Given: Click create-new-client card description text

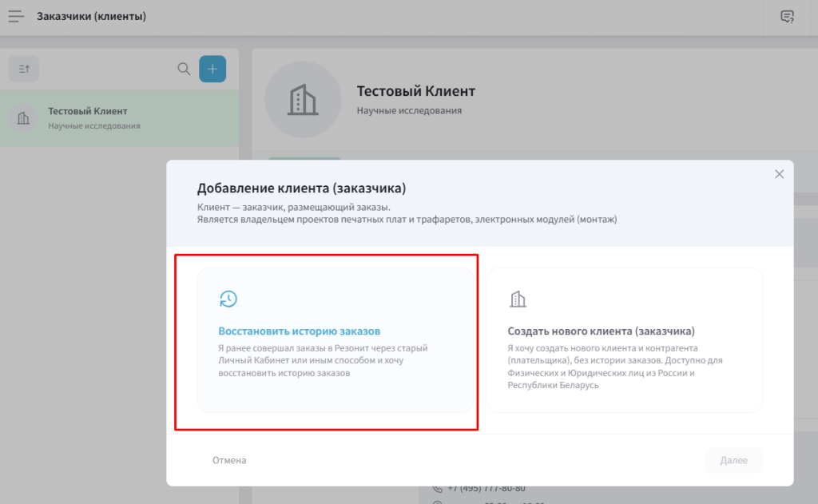Looking at the screenshot, I should [614, 367].
